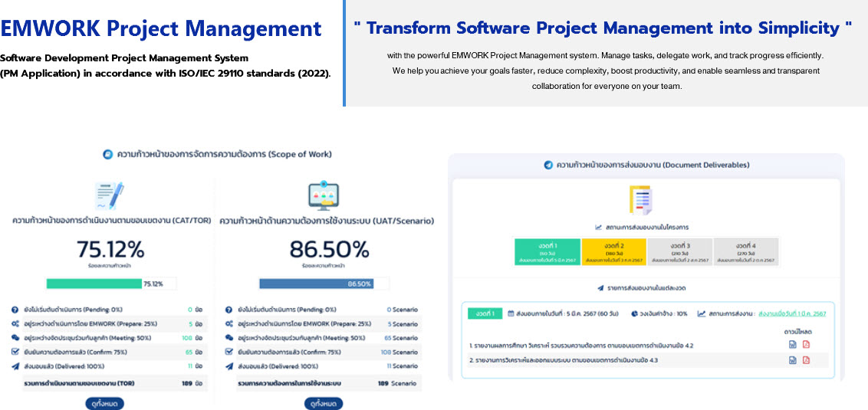Click the green 75.12% progress bar
868x410 pixels.
94,284
